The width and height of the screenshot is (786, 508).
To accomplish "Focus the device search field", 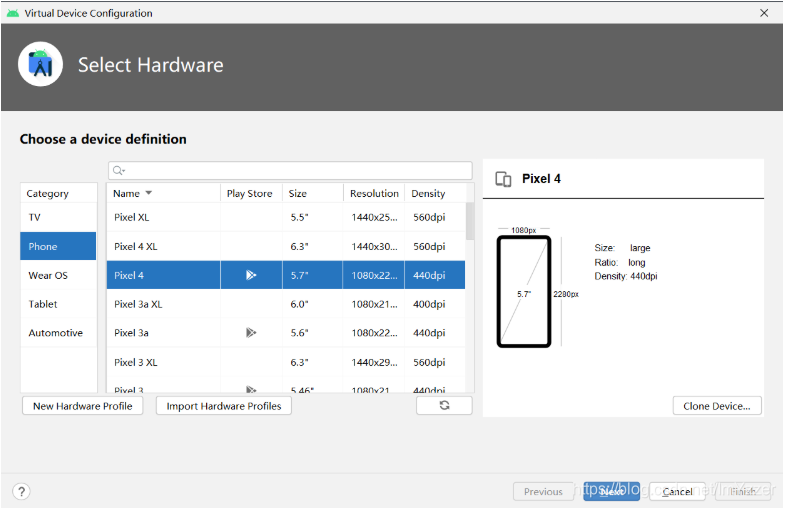I will pos(290,171).
